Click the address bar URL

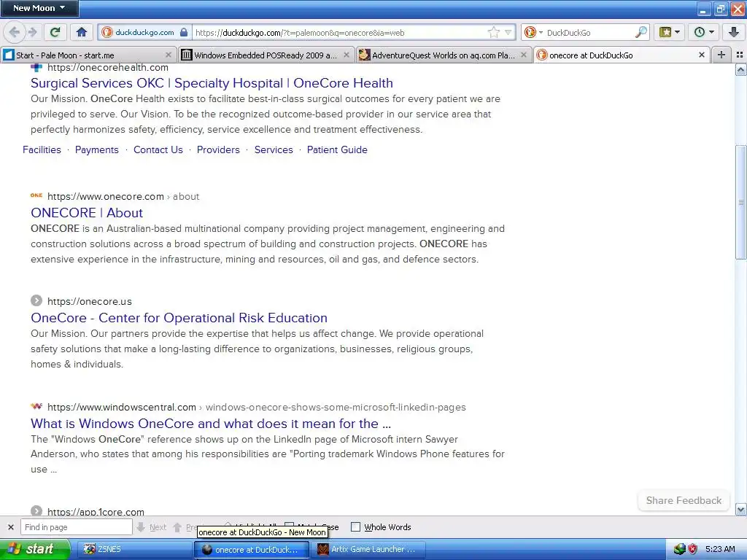[300, 32]
